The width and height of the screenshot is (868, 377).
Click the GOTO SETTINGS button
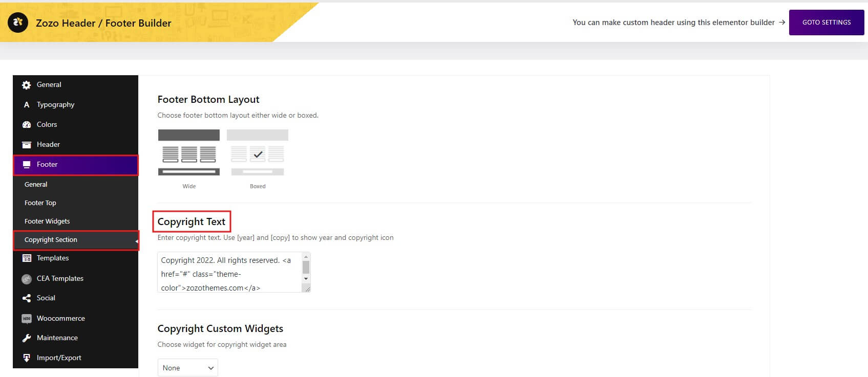pos(826,23)
